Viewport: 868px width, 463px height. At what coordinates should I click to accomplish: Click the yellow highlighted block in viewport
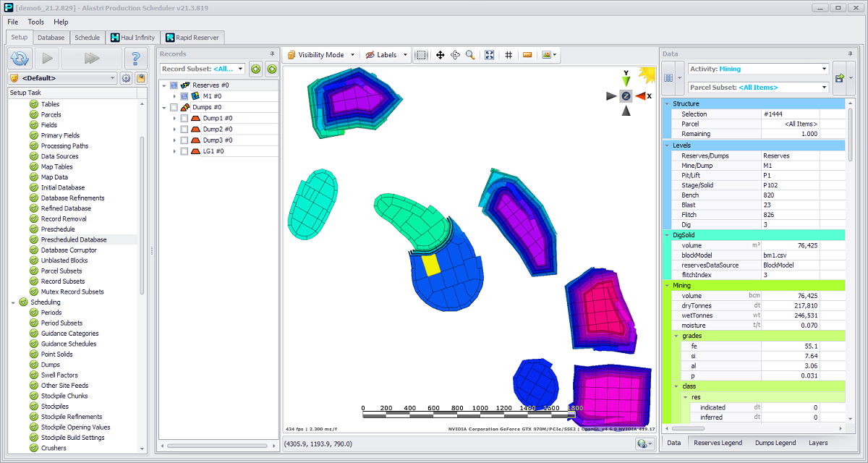click(431, 266)
